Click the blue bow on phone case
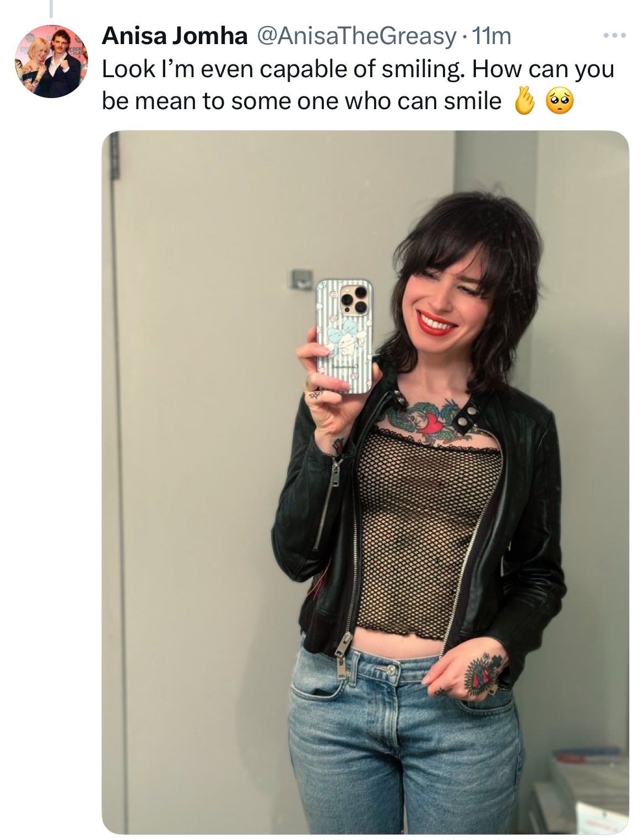Viewport: 644px width, 840px height. [x=340, y=335]
